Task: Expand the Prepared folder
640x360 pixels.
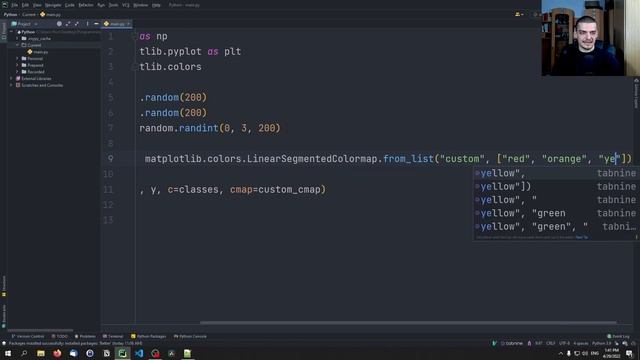Action: (x=18, y=65)
